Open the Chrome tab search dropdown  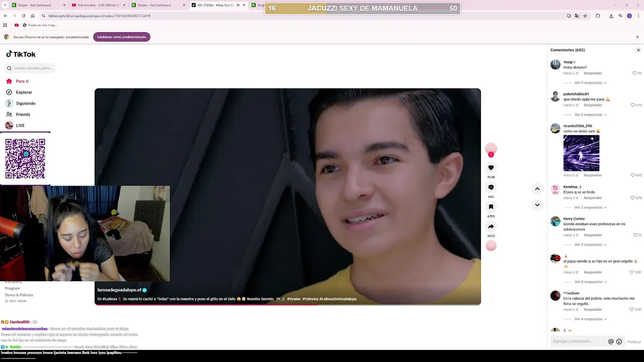pos(4,5)
